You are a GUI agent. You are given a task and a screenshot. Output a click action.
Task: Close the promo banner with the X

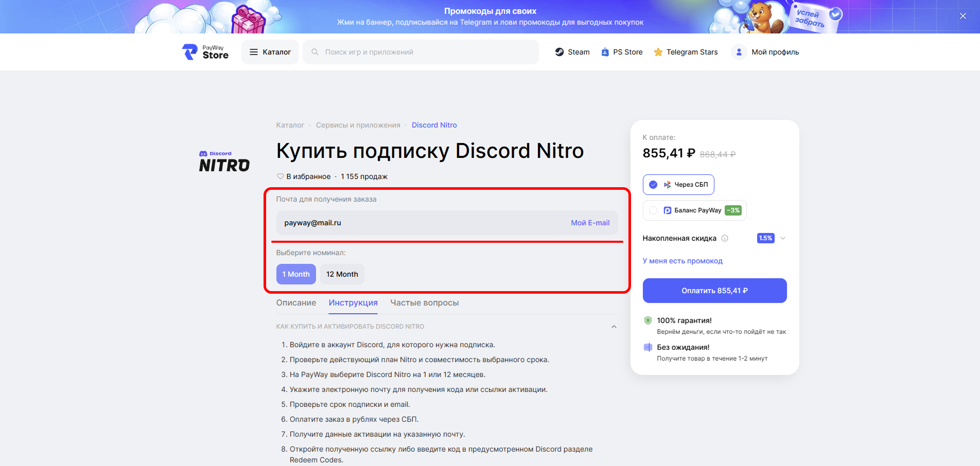click(x=963, y=16)
